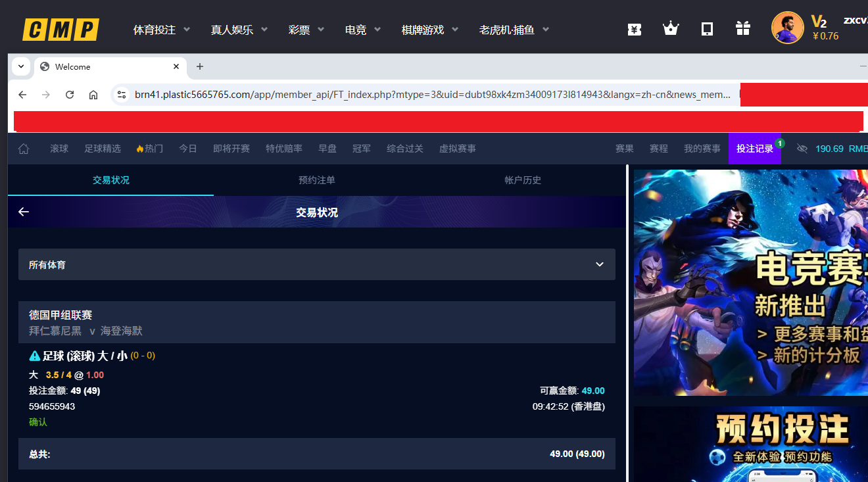Select the 滚球 nav item
The width and height of the screenshot is (868, 482).
click(59, 149)
